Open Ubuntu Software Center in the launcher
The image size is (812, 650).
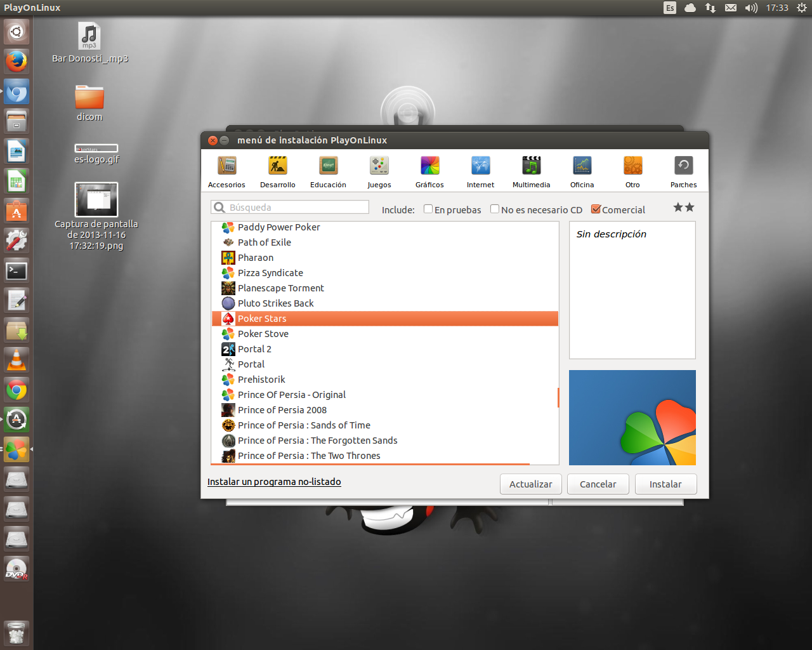pos(16,211)
